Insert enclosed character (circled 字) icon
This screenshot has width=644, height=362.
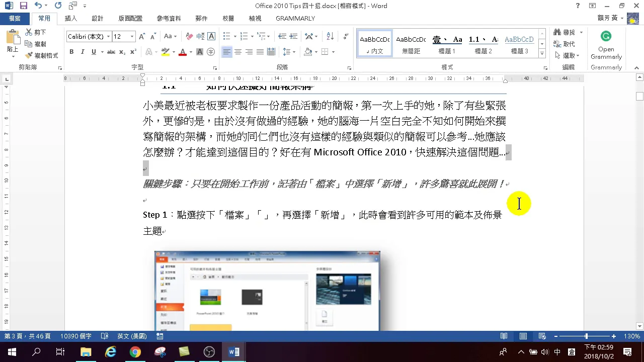211,52
